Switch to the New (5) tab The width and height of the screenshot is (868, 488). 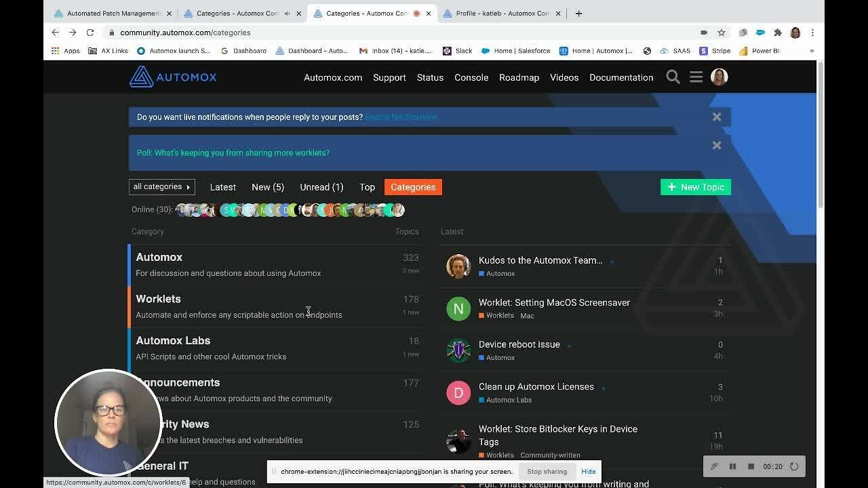[268, 187]
